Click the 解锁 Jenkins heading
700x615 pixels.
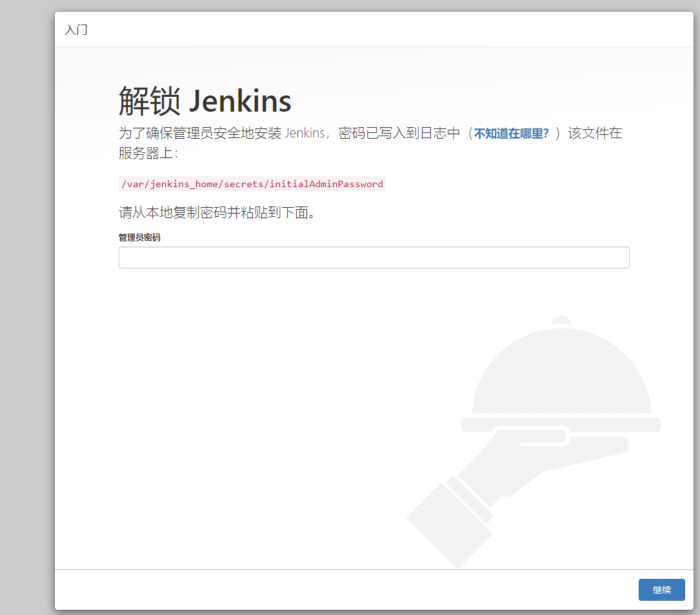coord(205,101)
